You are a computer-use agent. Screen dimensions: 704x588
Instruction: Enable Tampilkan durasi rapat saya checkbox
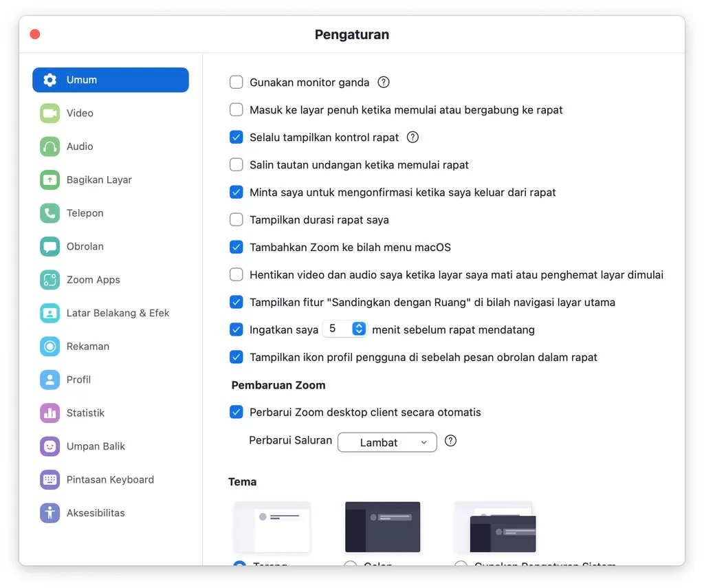point(236,220)
